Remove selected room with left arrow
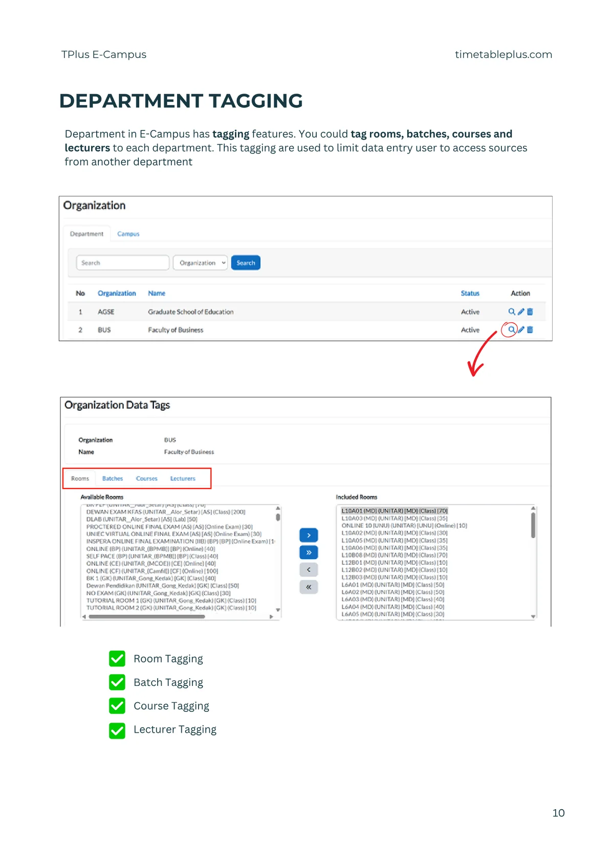 coord(309,569)
